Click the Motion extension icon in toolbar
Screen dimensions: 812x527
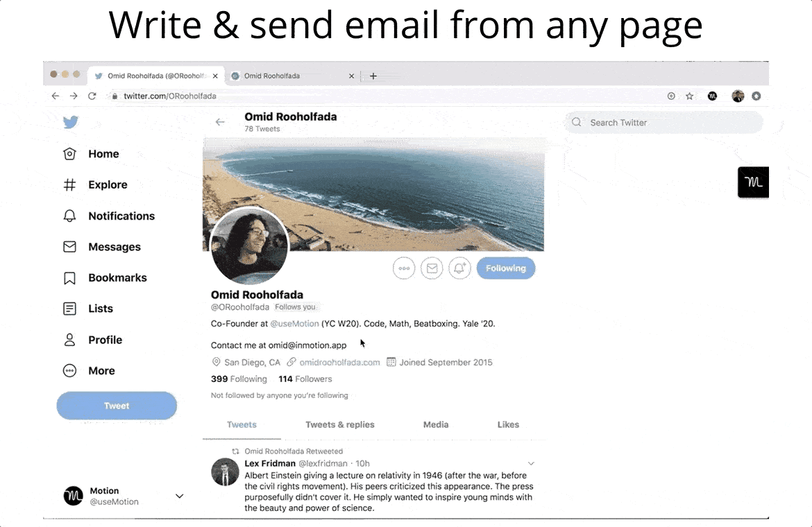(712, 96)
